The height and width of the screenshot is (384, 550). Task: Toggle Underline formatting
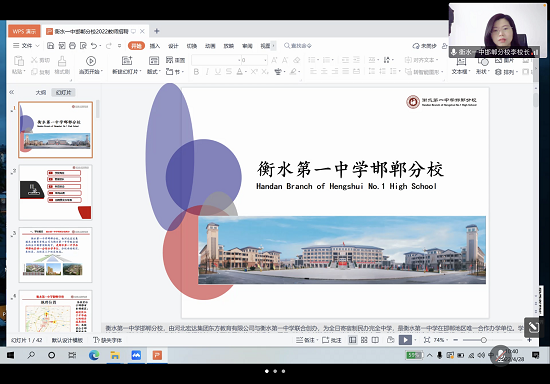pyautogui.click(x=218, y=72)
